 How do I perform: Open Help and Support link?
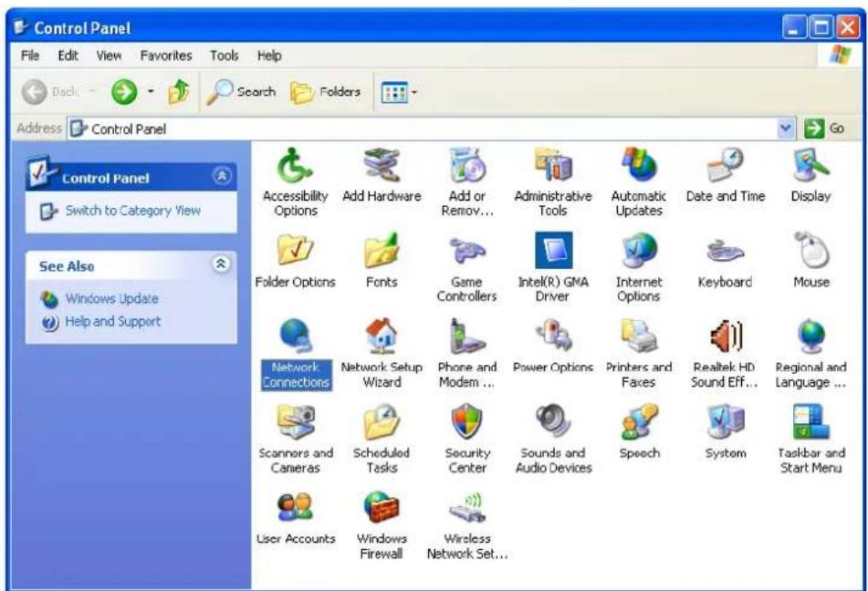(x=113, y=322)
